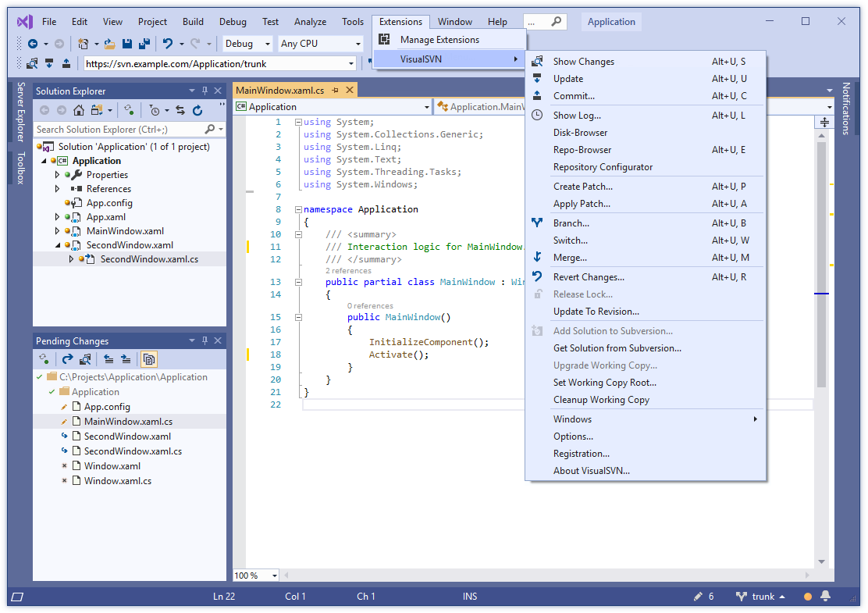
Task: Uncheck the C:\Projects\Application\Application folder checkmark
Action: (x=39, y=377)
